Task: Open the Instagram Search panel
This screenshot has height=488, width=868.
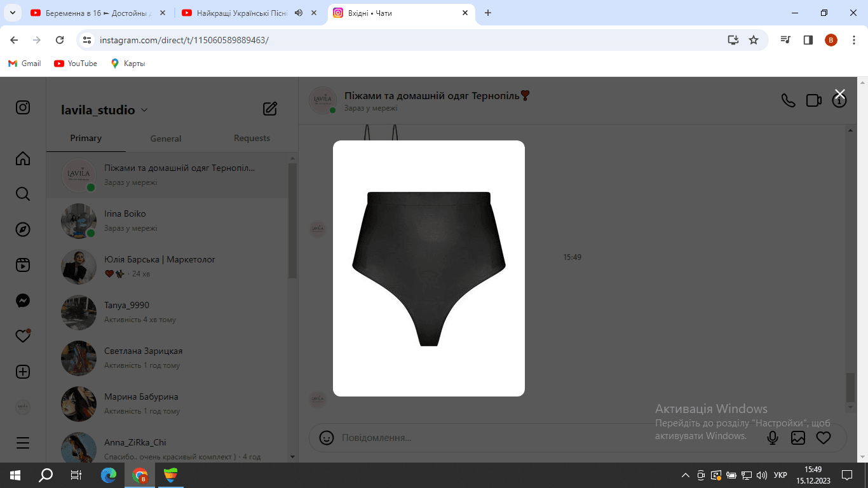Action: click(23, 194)
